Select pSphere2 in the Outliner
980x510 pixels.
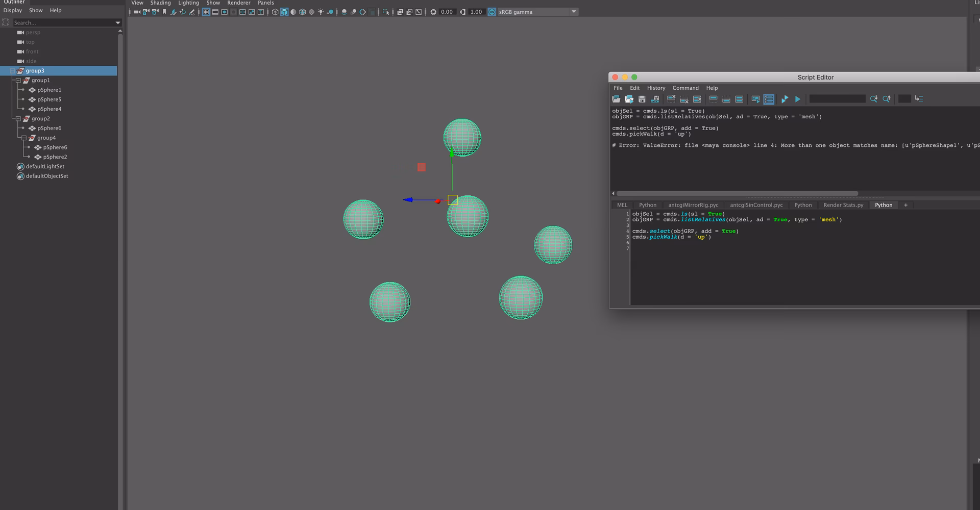55,157
